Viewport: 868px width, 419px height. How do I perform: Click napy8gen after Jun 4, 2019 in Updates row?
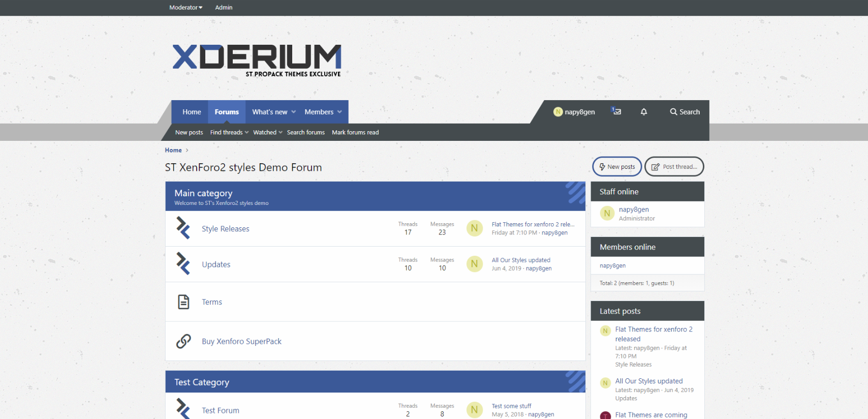pos(539,268)
